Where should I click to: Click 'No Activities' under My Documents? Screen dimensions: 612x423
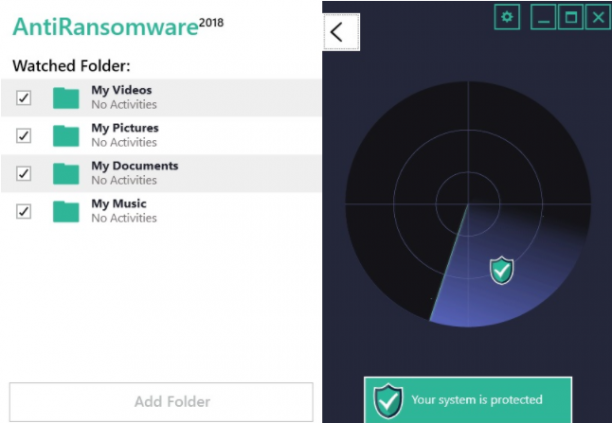pos(124,180)
